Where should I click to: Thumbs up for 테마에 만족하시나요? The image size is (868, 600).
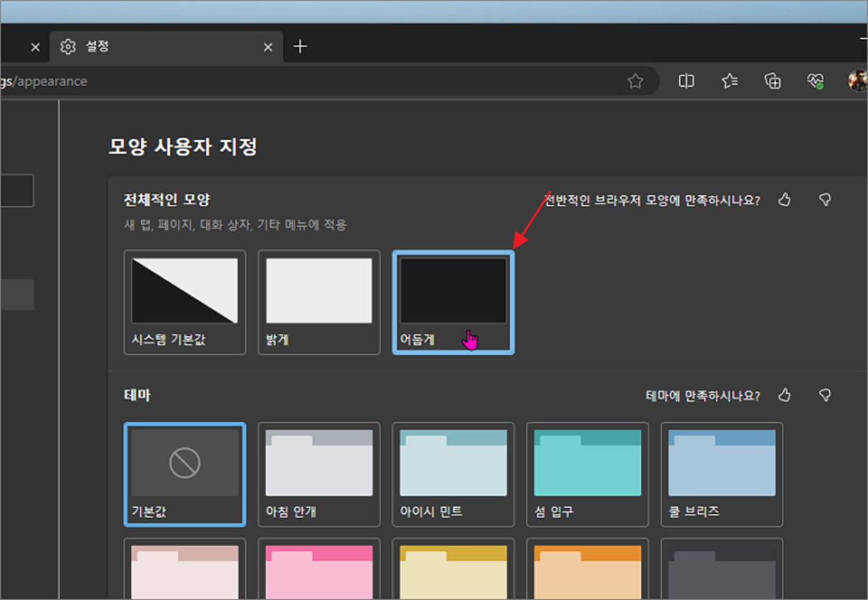coord(785,395)
